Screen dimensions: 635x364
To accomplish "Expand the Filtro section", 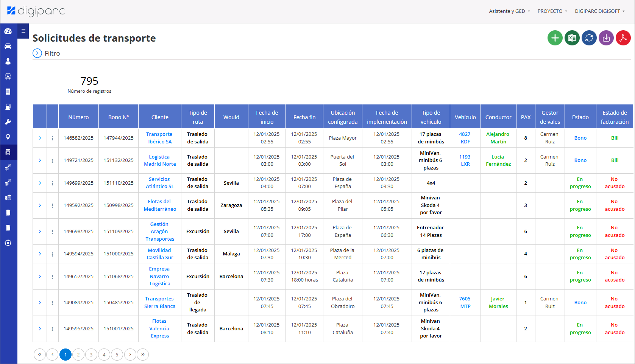I will [37, 53].
